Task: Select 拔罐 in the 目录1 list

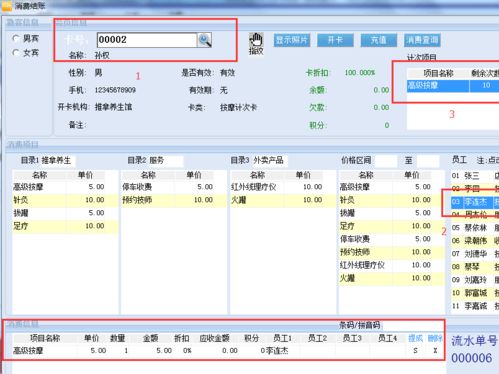Action: click(x=65, y=213)
